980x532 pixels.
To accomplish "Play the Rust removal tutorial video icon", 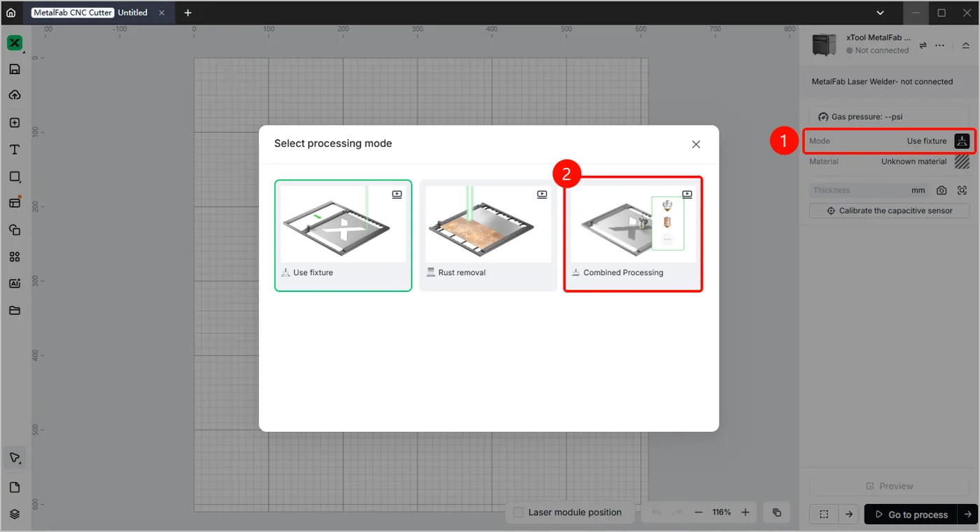I will coord(542,195).
